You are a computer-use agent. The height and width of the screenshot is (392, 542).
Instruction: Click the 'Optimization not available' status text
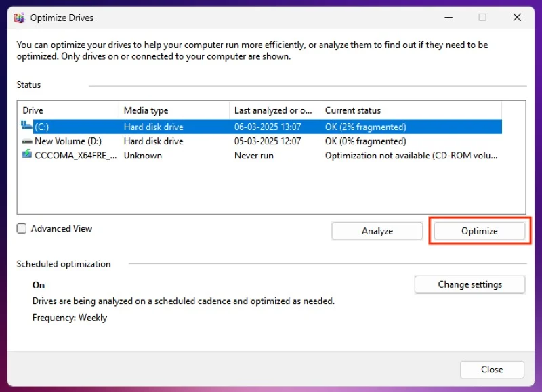(411, 155)
